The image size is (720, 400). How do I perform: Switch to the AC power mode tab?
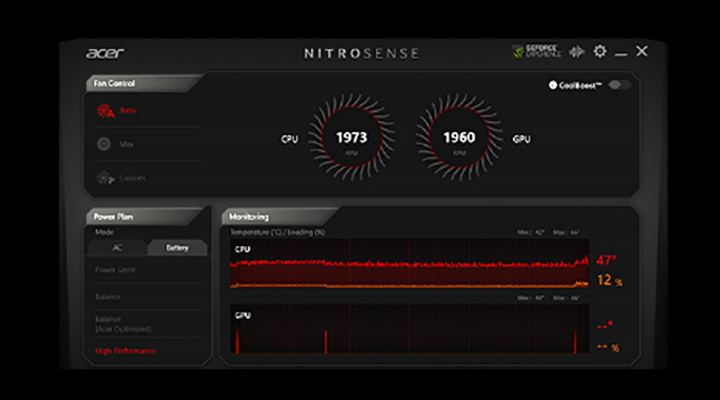(117, 248)
